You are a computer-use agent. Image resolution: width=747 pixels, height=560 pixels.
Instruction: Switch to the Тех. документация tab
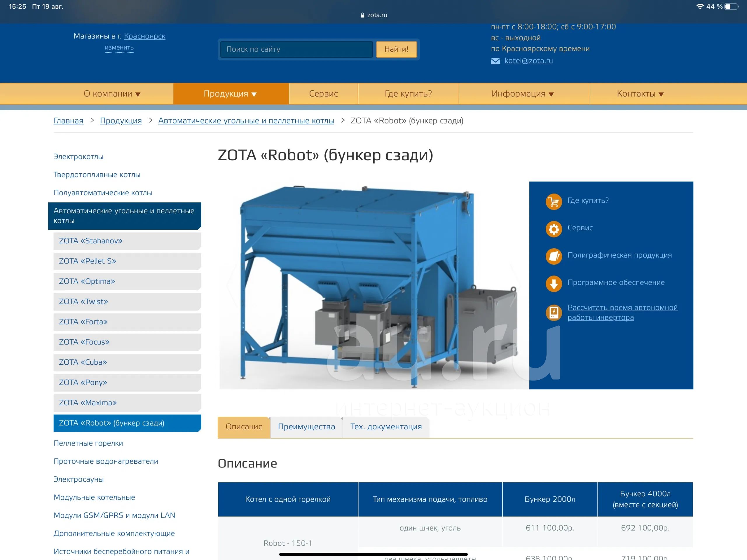tap(386, 427)
